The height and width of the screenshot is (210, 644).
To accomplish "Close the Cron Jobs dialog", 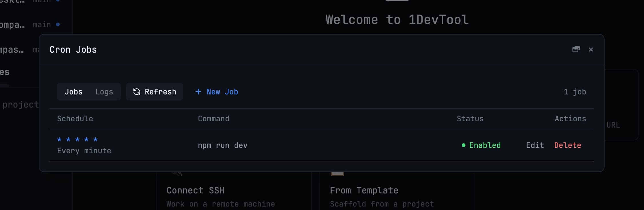I will 591,49.
